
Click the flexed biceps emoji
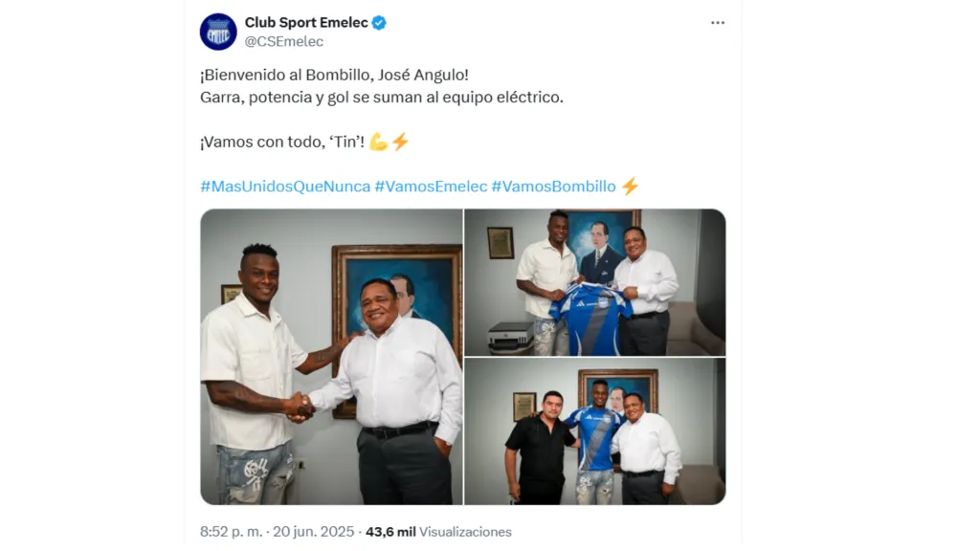coord(378,142)
